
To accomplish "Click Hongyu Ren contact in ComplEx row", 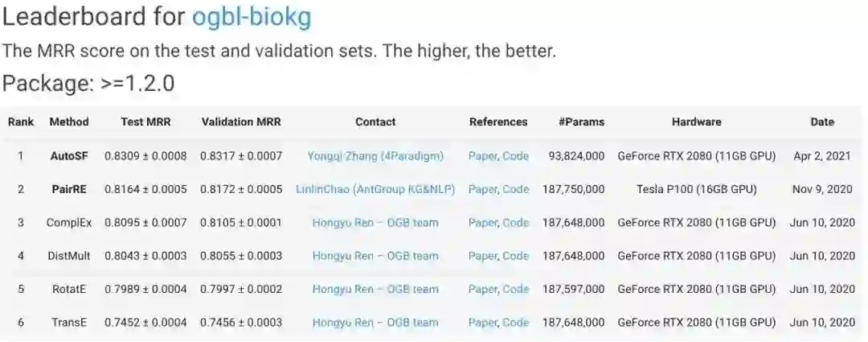I will pos(375,223).
